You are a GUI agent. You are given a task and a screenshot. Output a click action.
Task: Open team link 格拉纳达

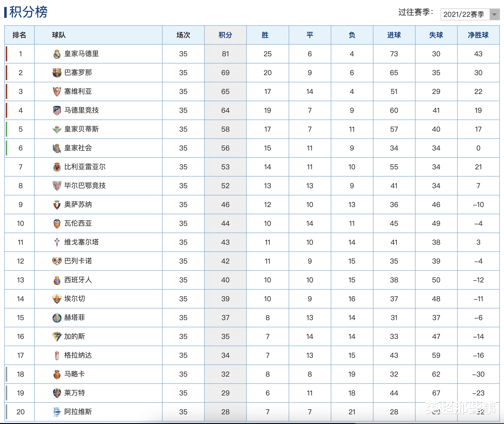[78, 355]
